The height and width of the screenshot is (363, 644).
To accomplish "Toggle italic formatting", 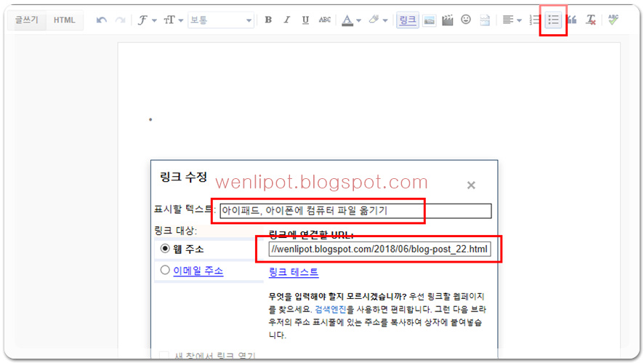I will point(286,20).
